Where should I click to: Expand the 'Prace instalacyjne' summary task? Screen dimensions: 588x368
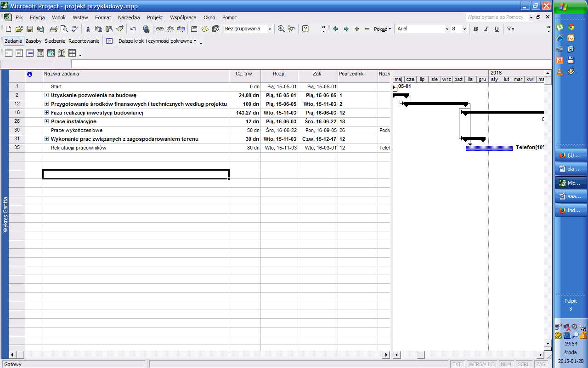(x=47, y=121)
